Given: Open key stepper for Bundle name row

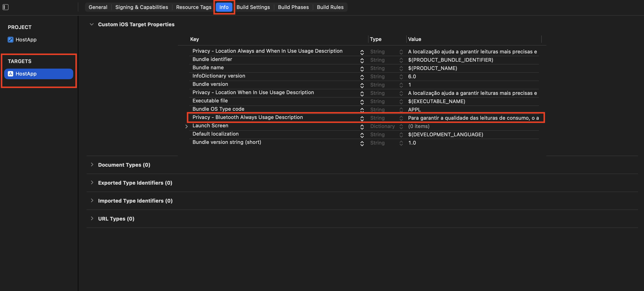Looking at the screenshot, I should [362, 69].
